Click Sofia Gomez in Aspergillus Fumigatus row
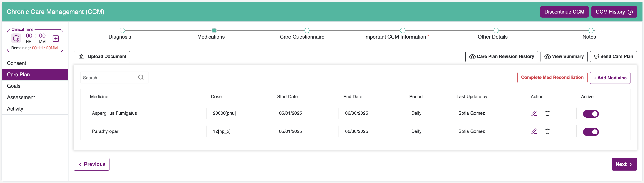 tap(471, 113)
